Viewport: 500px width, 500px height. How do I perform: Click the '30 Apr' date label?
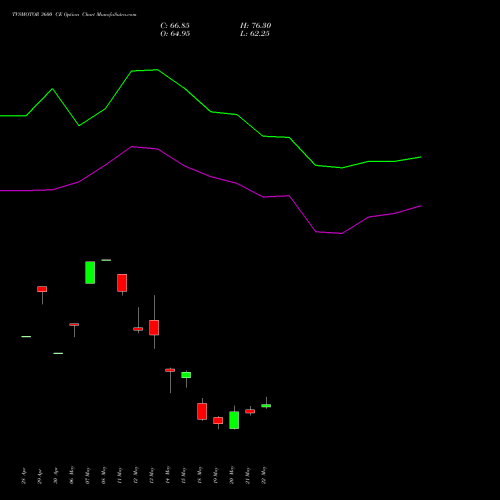coord(56,476)
